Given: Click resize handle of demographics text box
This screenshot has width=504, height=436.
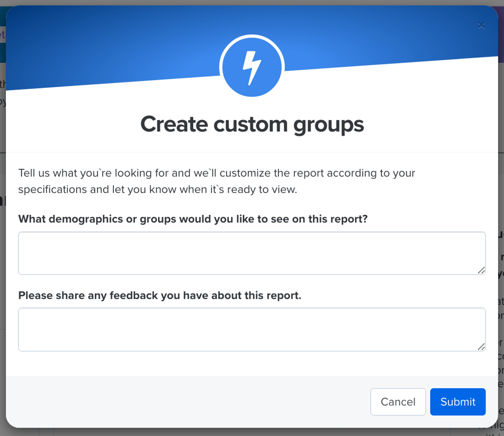Looking at the screenshot, I should [481, 270].
